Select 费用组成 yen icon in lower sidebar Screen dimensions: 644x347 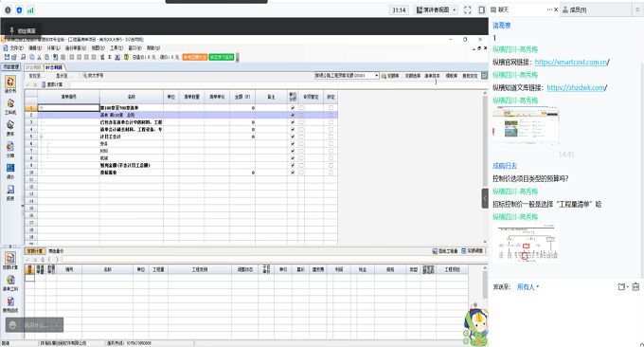pyautogui.click(x=10, y=304)
